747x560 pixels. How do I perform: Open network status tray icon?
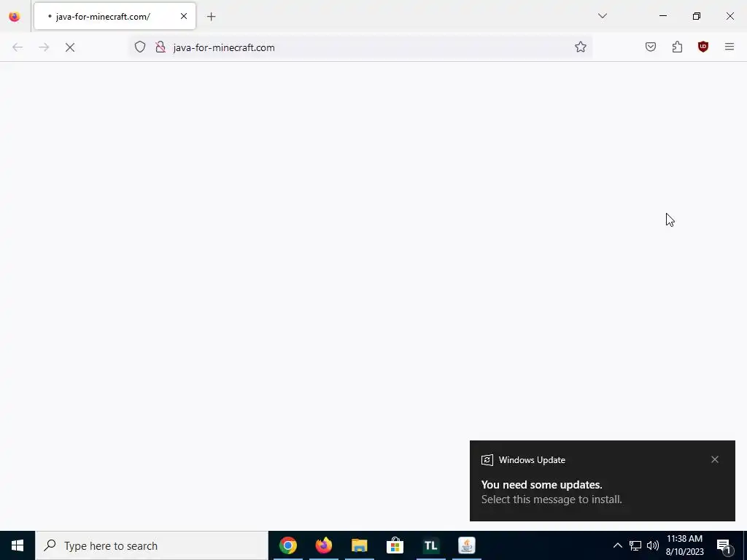click(x=635, y=545)
